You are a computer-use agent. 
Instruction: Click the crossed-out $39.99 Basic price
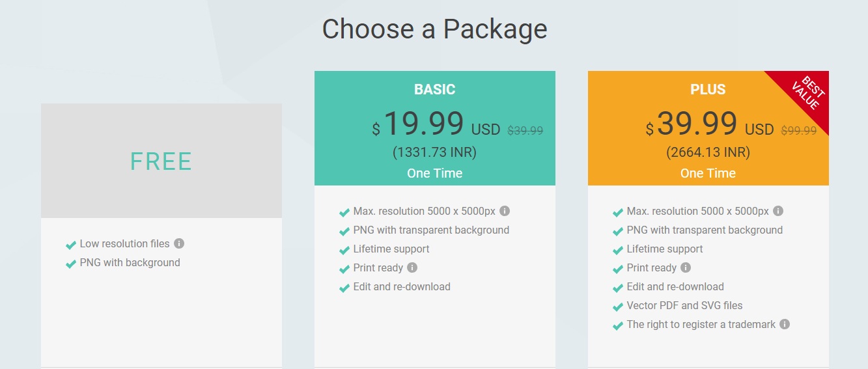525,130
